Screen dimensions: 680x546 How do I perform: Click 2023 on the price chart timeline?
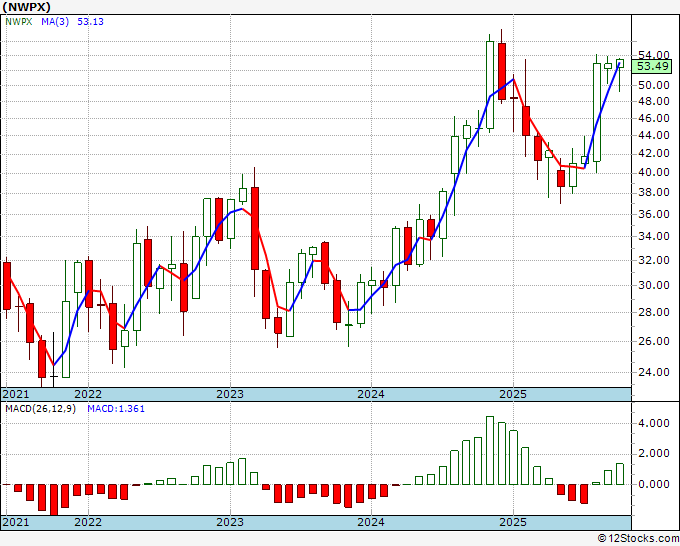point(230,394)
